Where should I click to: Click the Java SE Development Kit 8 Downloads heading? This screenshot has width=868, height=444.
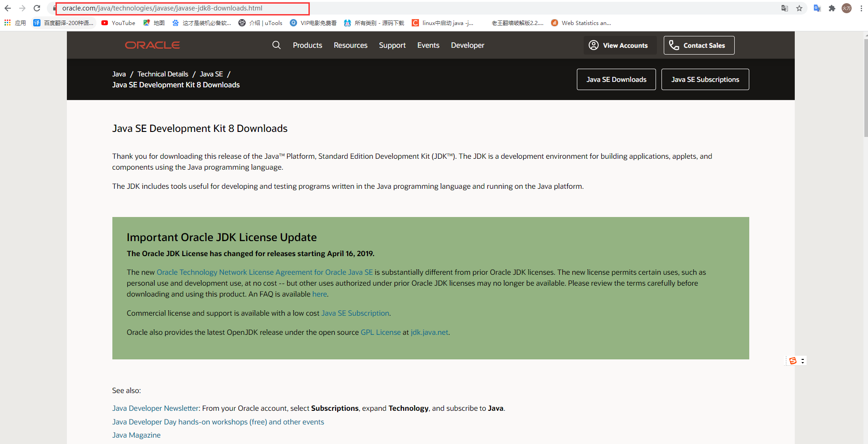200,128
